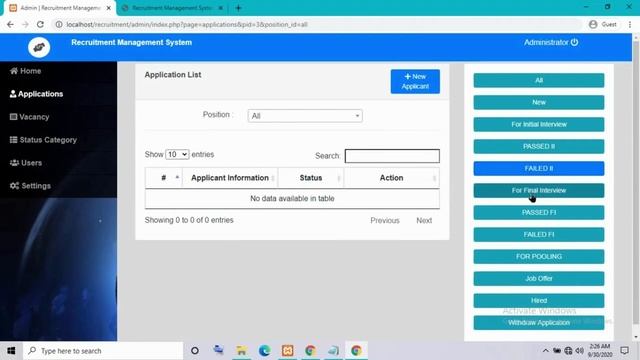This screenshot has width=640, height=360.
Task: Filter by FAILED II status
Action: point(539,169)
